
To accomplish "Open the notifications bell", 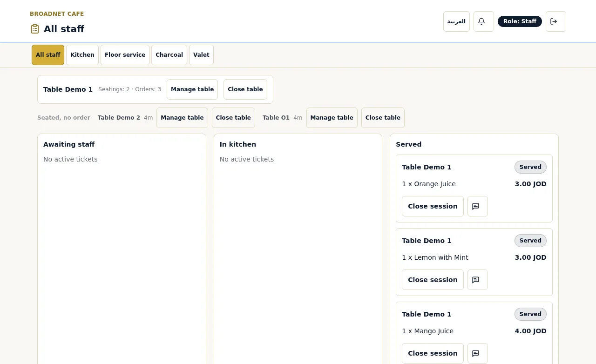I will pyautogui.click(x=483, y=21).
